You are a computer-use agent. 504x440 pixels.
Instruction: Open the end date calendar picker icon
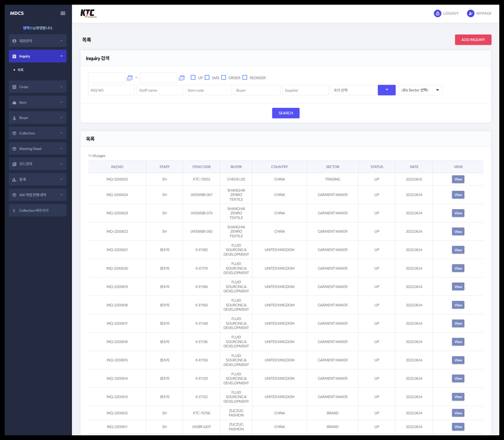tap(182, 78)
